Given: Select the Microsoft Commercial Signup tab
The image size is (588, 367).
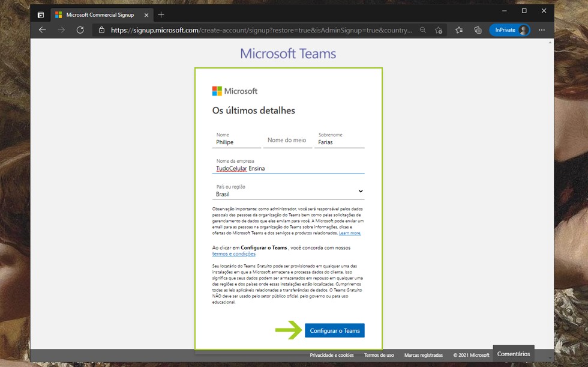Looking at the screenshot, I should (x=99, y=14).
